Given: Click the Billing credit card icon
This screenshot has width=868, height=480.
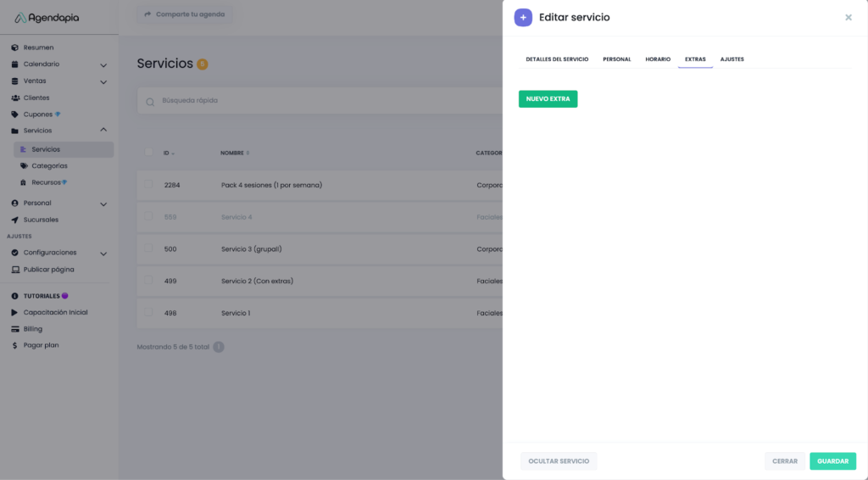Looking at the screenshot, I should [15, 329].
